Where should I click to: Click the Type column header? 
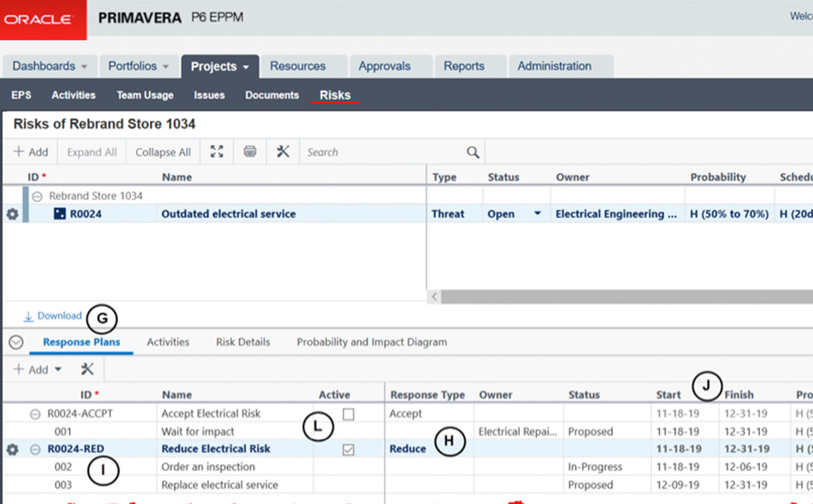click(x=444, y=177)
